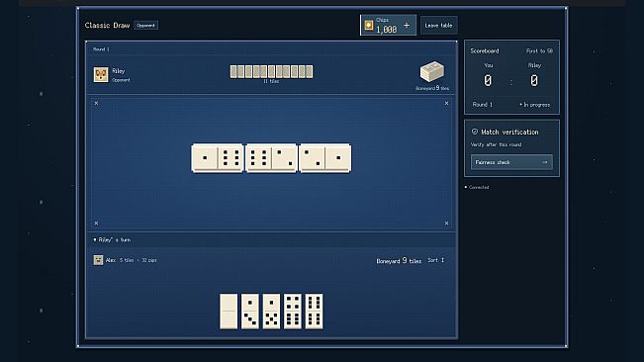Click Riley's avatar icon

tap(101, 75)
